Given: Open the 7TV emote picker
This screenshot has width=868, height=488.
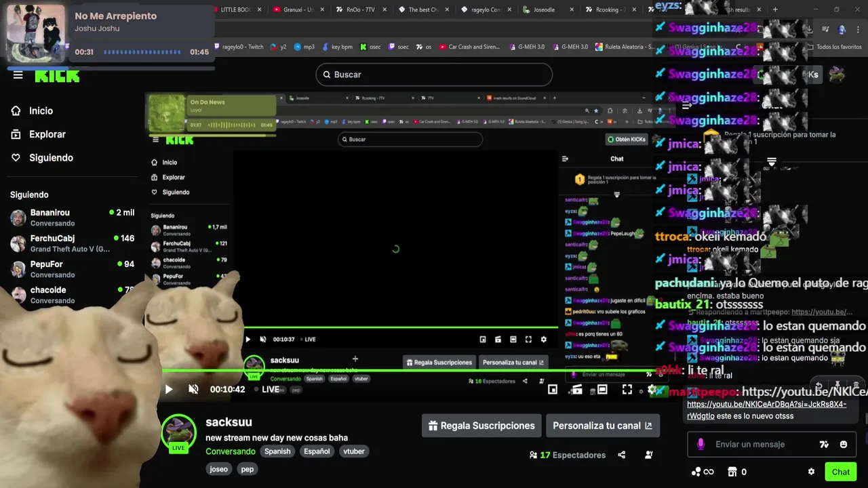Looking at the screenshot, I should (824, 445).
